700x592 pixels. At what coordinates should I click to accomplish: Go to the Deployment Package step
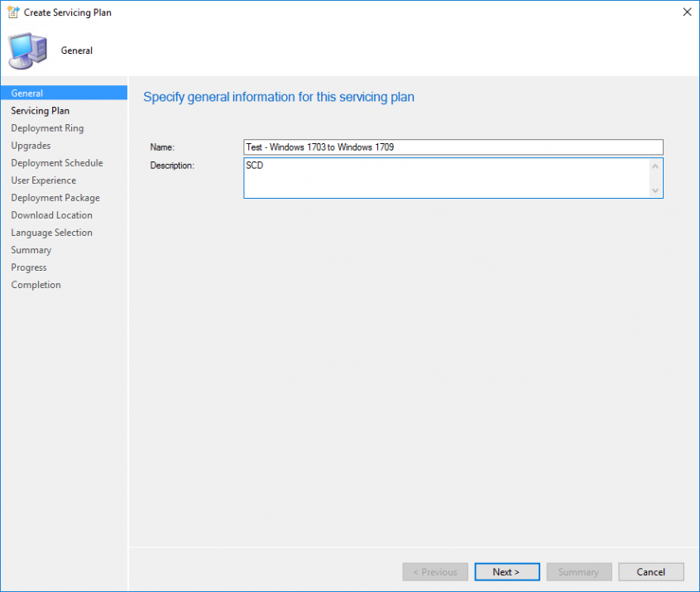(55, 197)
